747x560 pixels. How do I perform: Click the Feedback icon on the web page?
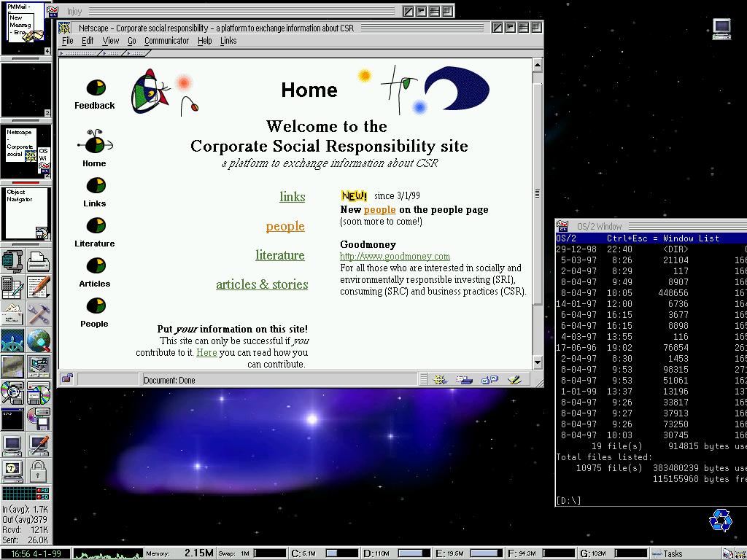click(95, 88)
